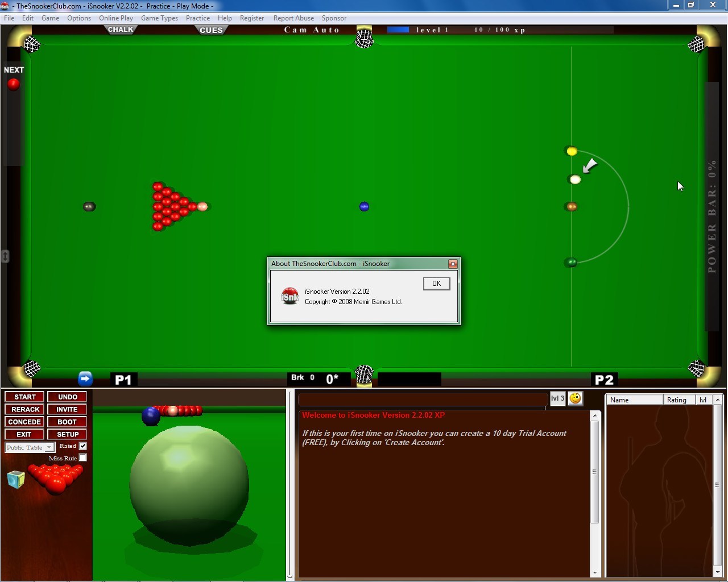
Task: Click the pink ball on the table
Action: tap(202, 207)
